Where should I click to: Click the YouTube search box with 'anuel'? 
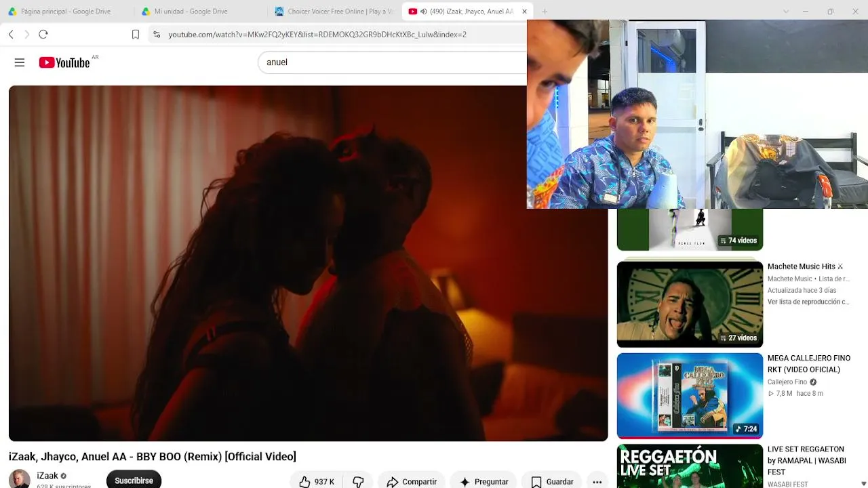click(392, 62)
